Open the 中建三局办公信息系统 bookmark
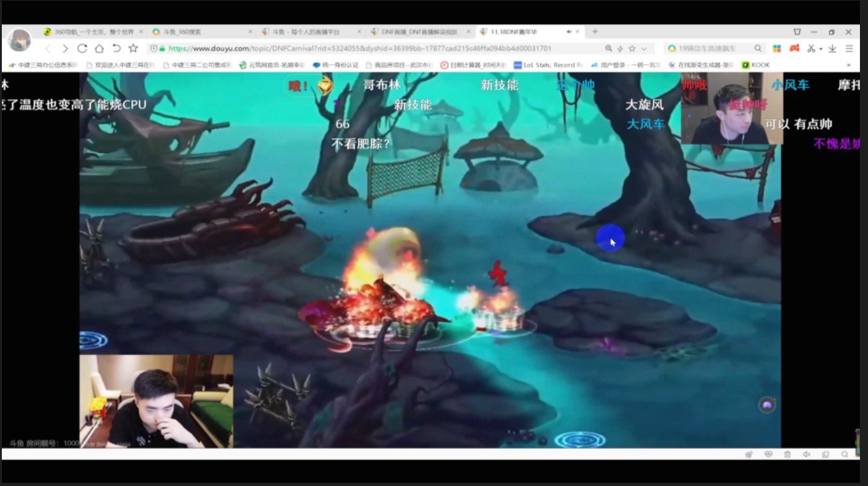 pyautogui.click(x=43, y=64)
